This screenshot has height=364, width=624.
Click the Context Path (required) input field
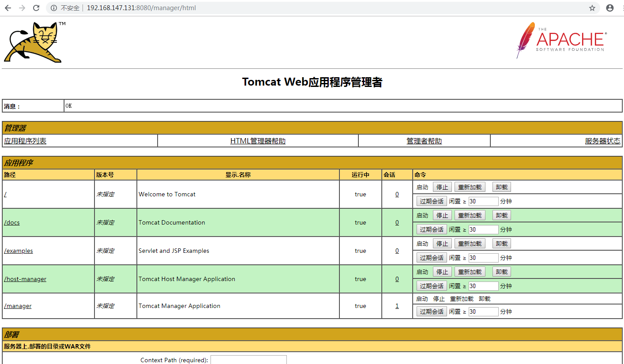point(248,360)
